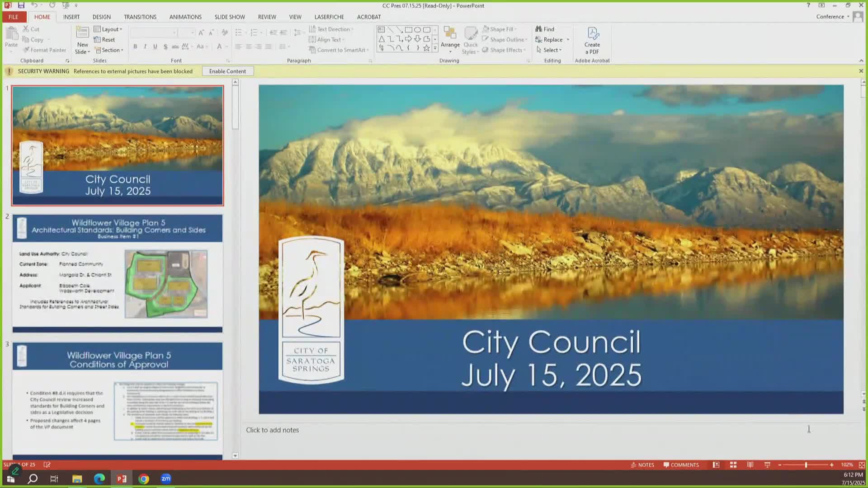Switch to Normal view
868x488 pixels.
[x=716, y=465]
